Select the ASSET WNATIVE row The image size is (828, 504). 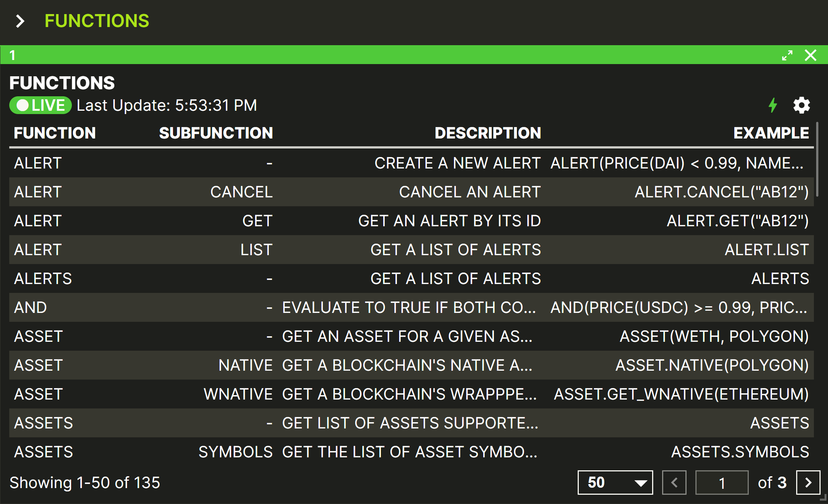tap(411, 394)
